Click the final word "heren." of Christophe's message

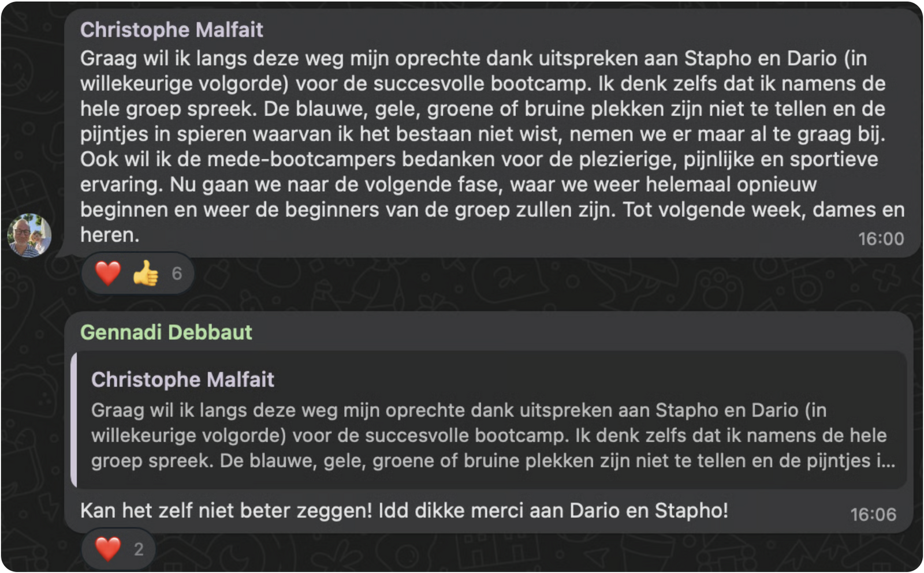tap(110, 235)
